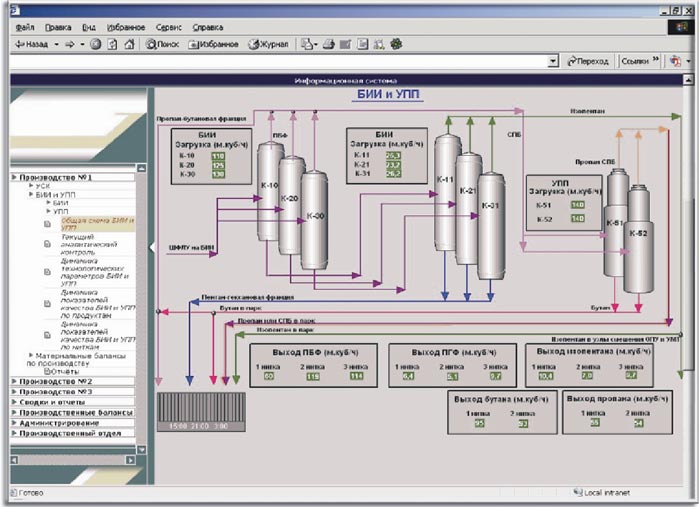Viewport: 700px width, 507px height.
Task: Open the Отчеты link in sidebar
Action: click(x=62, y=370)
